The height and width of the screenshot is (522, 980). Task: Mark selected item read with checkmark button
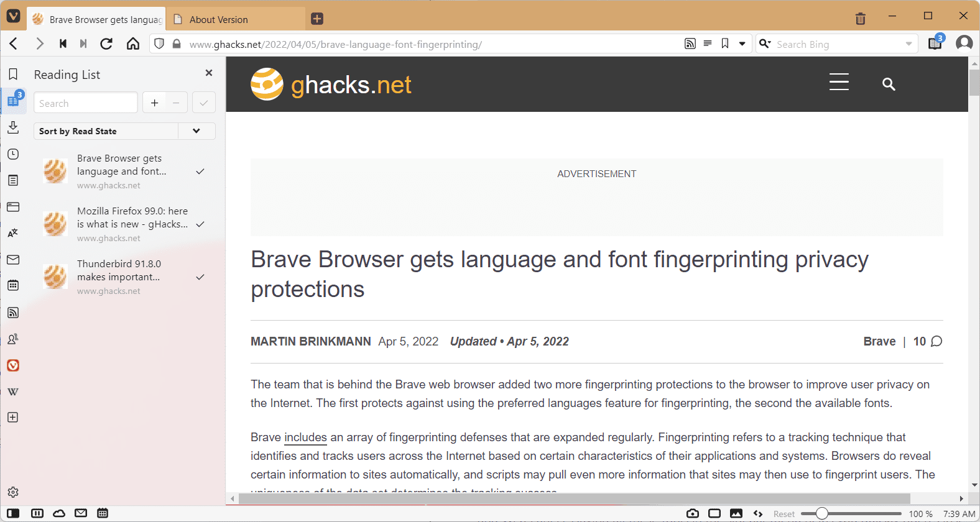204,103
